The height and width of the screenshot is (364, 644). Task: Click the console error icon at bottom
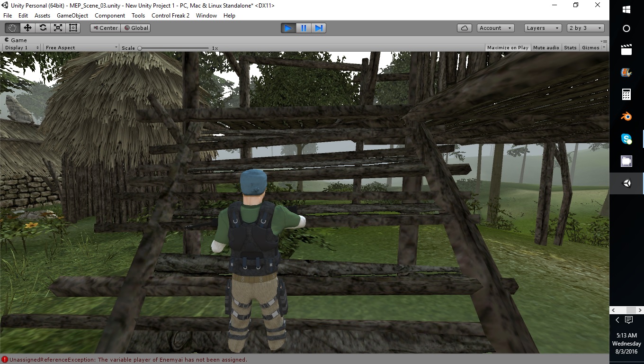click(x=5, y=360)
